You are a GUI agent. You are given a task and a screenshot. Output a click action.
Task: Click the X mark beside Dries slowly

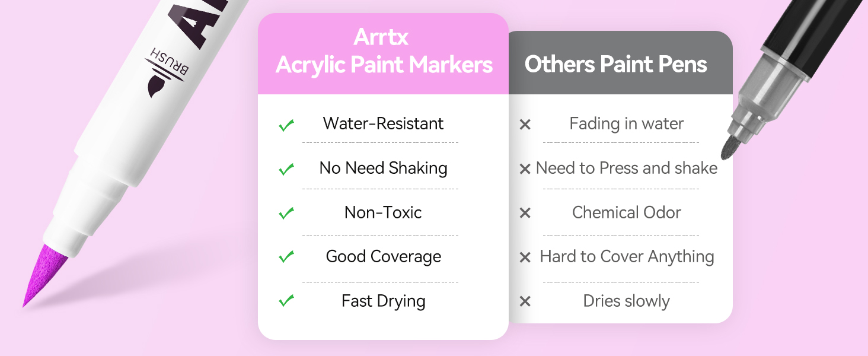525,301
